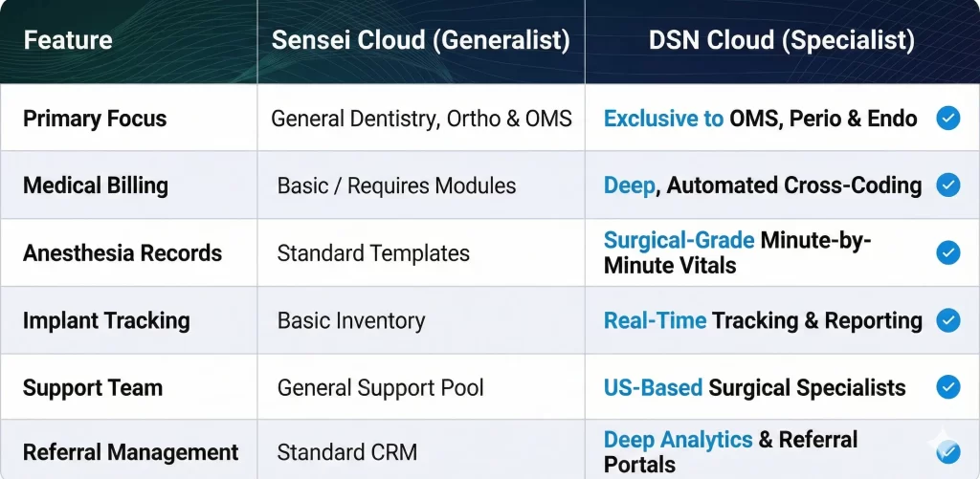The height and width of the screenshot is (479, 980).
Task: Select the Referral Management row label
Action: [x=131, y=452]
